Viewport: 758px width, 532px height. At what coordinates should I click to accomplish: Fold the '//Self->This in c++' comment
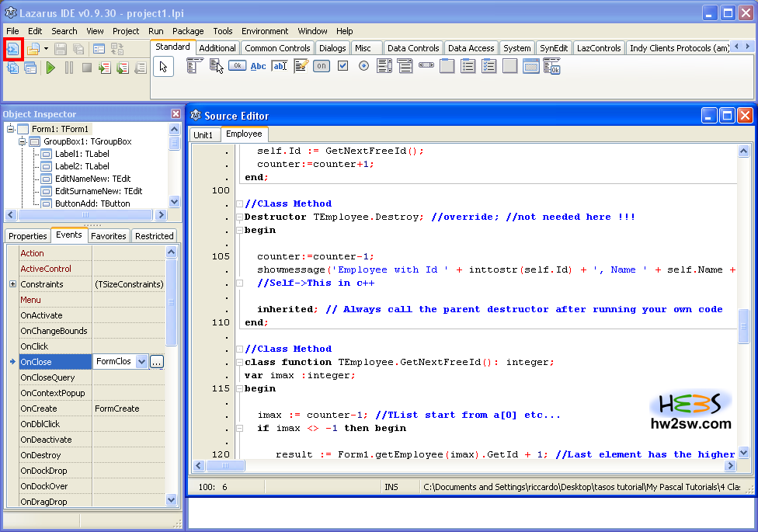pos(239,283)
